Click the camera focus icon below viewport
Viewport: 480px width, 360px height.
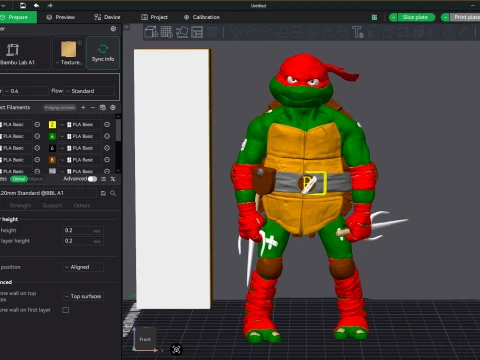tap(176, 349)
